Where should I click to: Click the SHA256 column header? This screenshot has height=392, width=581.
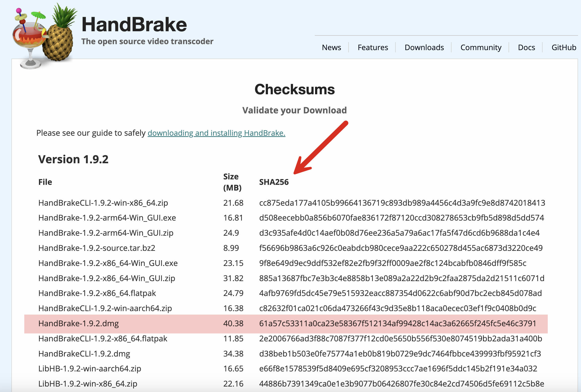[x=274, y=182]
